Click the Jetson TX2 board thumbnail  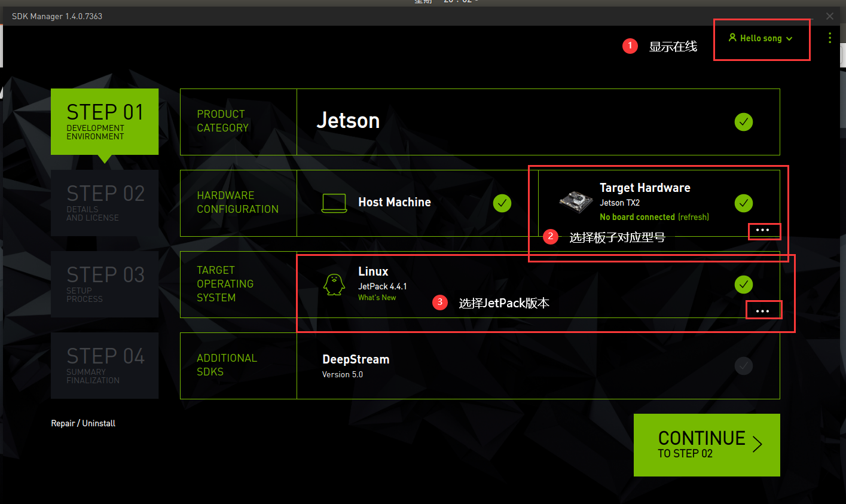[576, 201]
